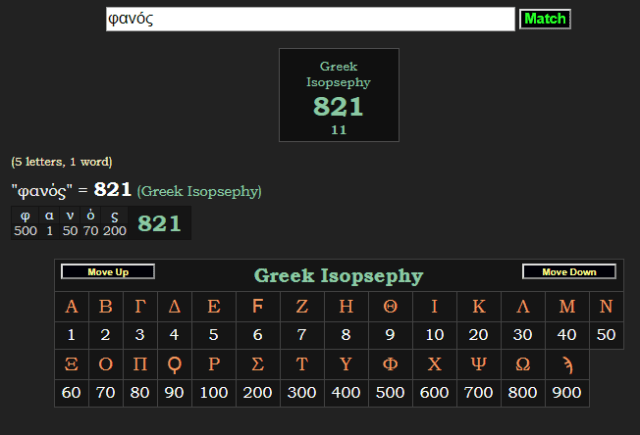Click the search input containing φανός
The image size is (640, 435).
pyautogui.click(x=310, y=19)
